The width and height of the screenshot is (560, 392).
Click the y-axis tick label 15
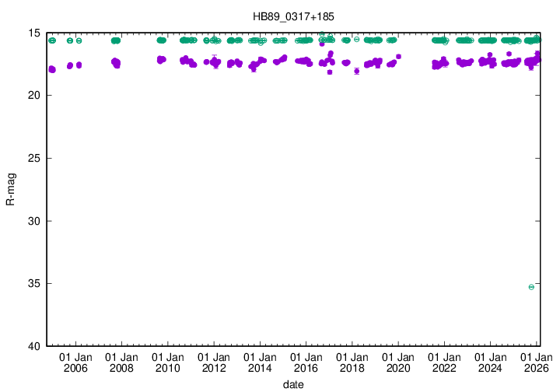(34, 33)
